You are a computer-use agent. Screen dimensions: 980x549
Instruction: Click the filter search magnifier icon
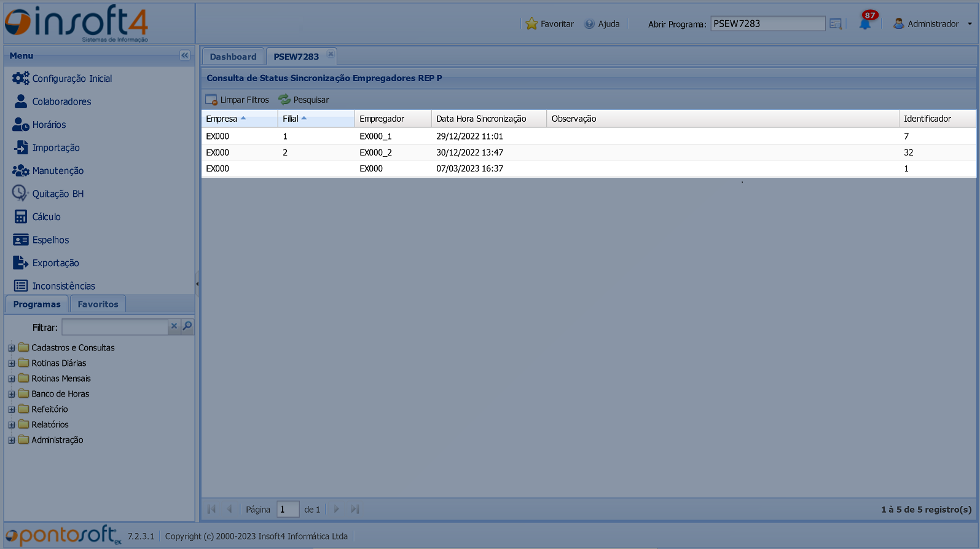tap(187, 326)
